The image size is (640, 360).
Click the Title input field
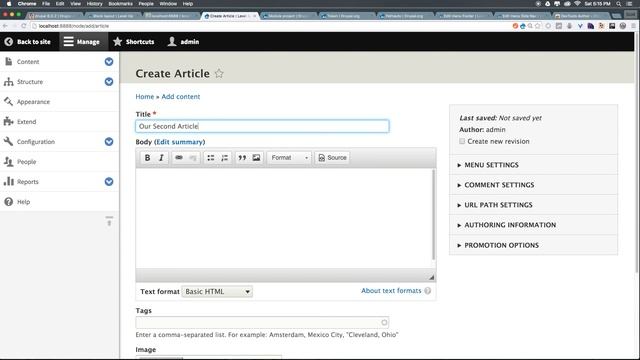pyautogui.click(x=262, y=126)
